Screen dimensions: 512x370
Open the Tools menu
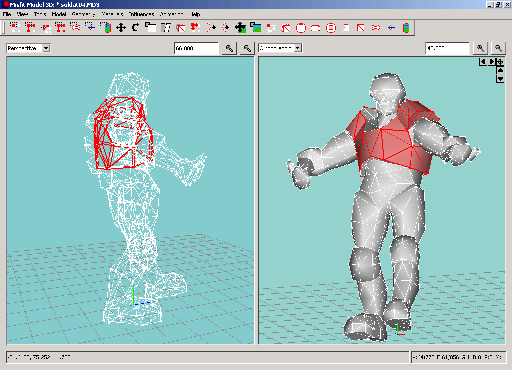[40, 14]
